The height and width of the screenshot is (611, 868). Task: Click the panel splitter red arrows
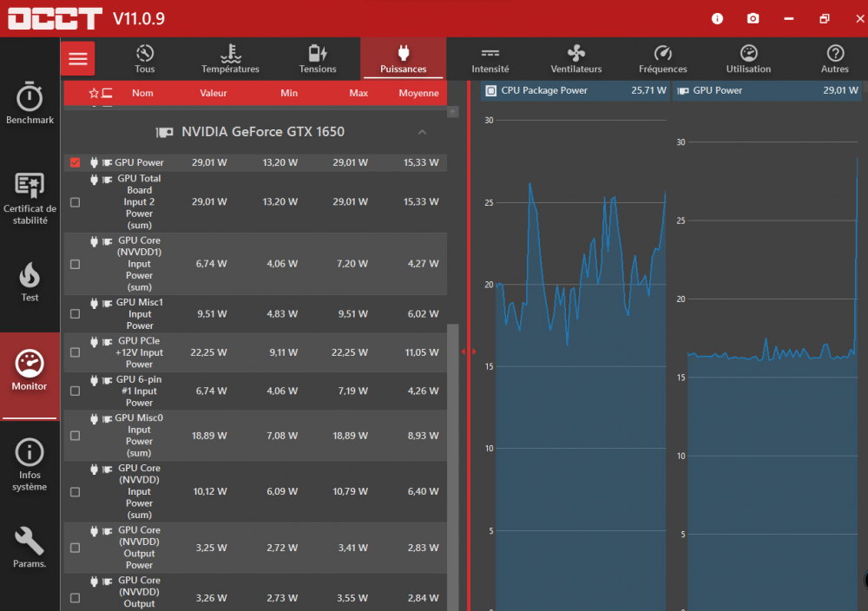click(469, 351)
